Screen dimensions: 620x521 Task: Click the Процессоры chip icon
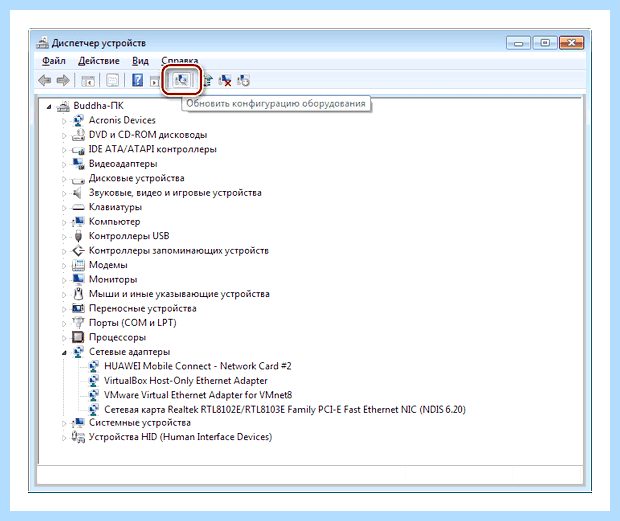(78, 337)
